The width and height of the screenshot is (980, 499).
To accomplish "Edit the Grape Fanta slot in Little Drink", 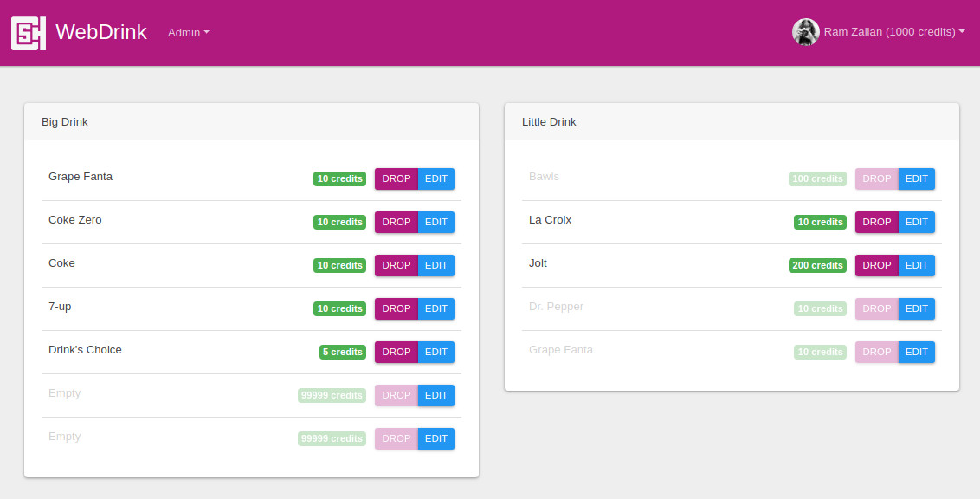I will point(917,352).
